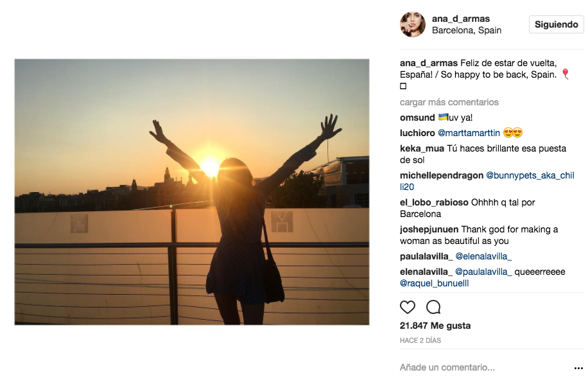Like the post with the heart icon
This screenshot has height=384, width=588.
(x=408, y=307)
